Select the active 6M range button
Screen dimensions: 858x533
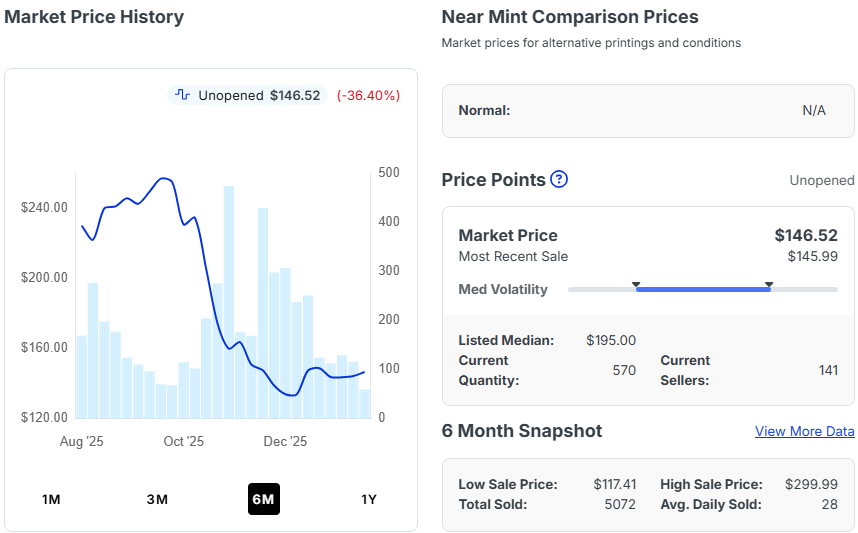coord(264,499)
